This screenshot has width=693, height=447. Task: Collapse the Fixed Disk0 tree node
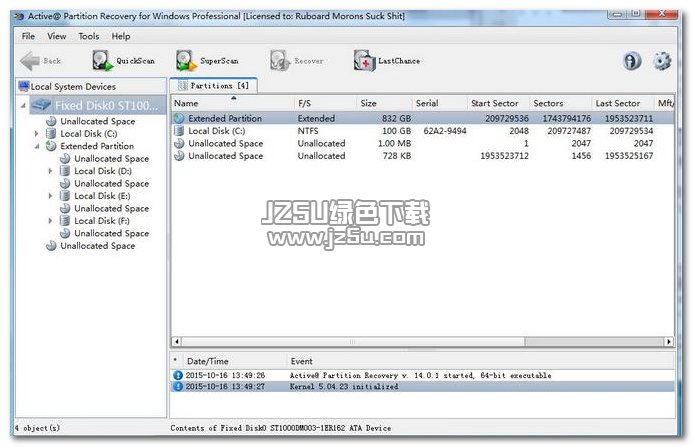point(23,106)
